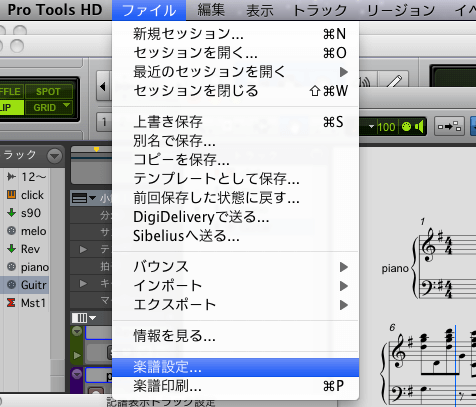The height and width of the screenshot is (407, 476).
Task: Click the blue playhead line in the score
Action: [455, 365]
